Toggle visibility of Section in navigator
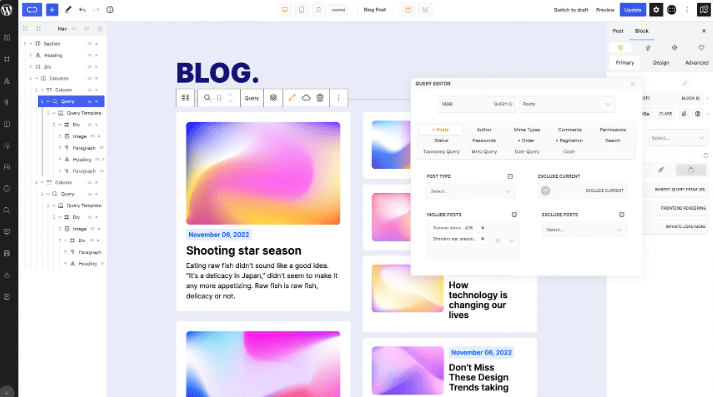 (x=90, y=44)
